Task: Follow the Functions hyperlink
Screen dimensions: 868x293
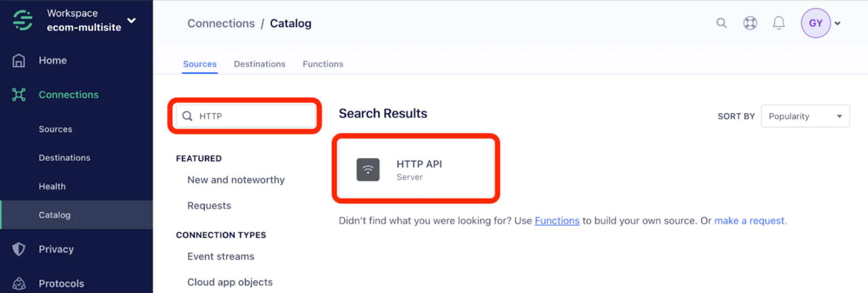Action: coord(557,221)
